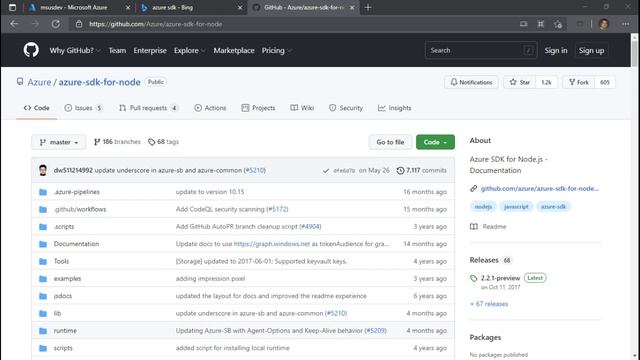Viewport: 640px width, 360px height.
Task: Open the Azure organization link
Action: (x=39, y=82)
